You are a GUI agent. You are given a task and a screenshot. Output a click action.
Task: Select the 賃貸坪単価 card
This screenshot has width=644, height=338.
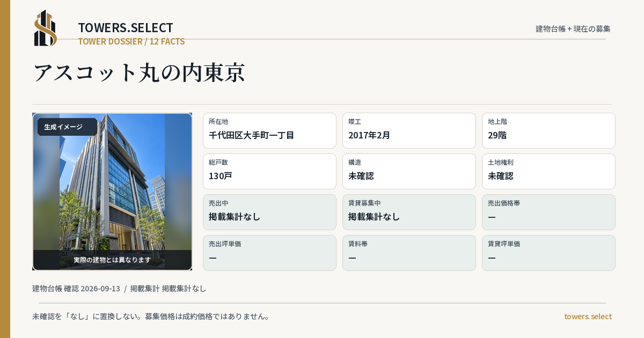tap(548, 253)
